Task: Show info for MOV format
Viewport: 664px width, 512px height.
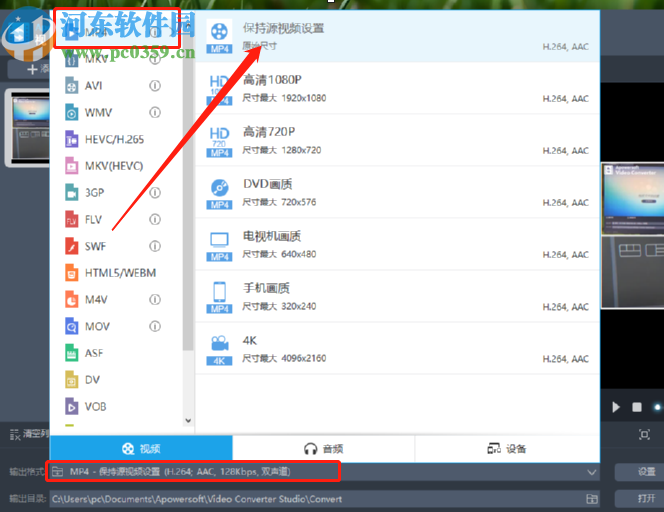Action: [155, 327]
